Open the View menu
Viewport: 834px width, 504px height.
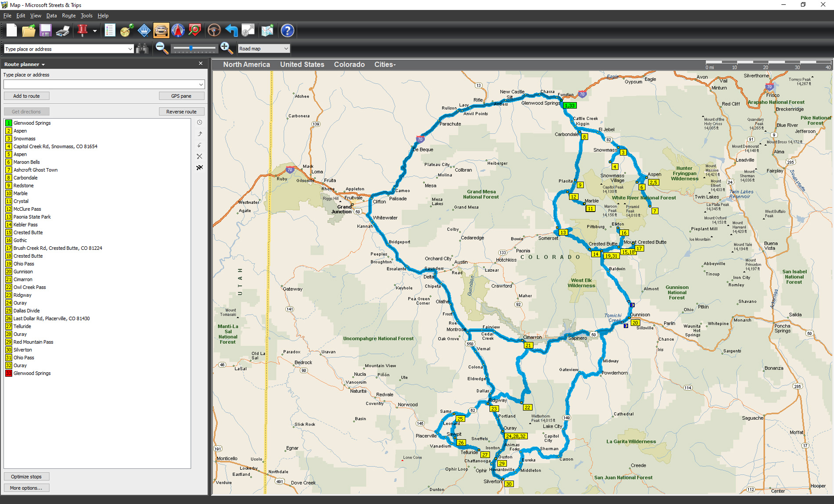[36, 16]
